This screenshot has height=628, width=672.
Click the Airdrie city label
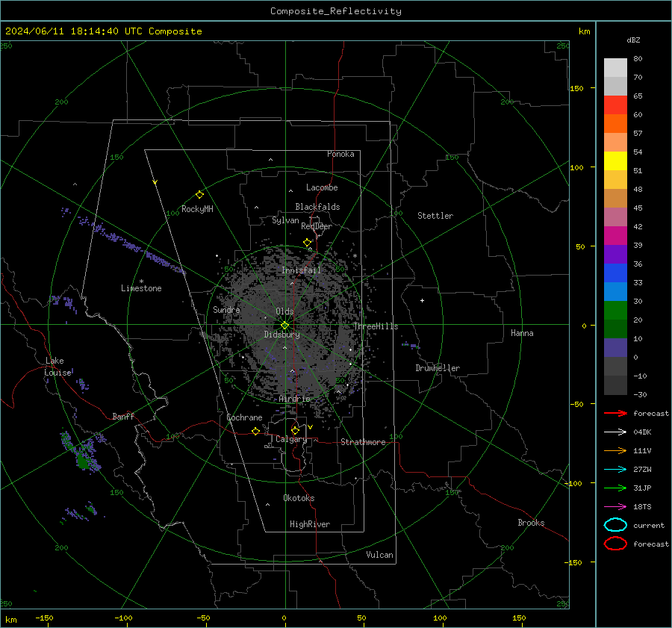pyautogui.click(x=294, y=399)
